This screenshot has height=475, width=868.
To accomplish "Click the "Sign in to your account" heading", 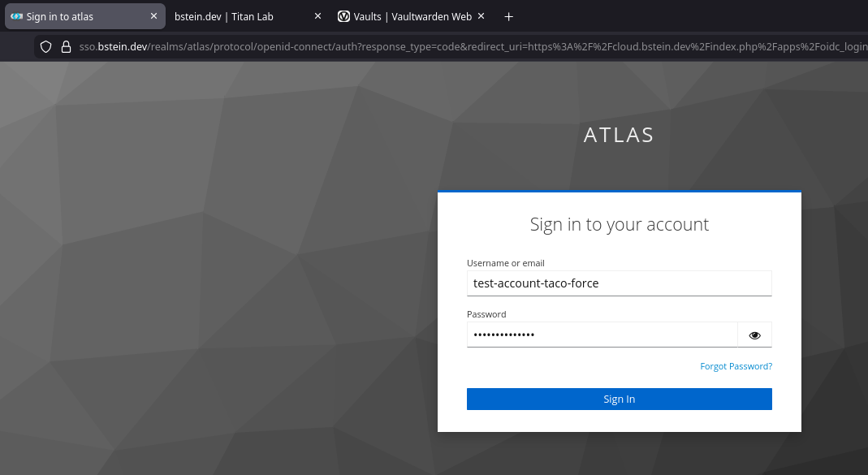I will point(619,224).
